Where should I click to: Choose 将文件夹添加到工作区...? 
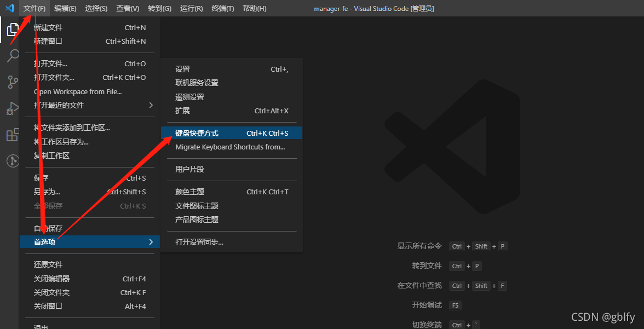[90, 128]
